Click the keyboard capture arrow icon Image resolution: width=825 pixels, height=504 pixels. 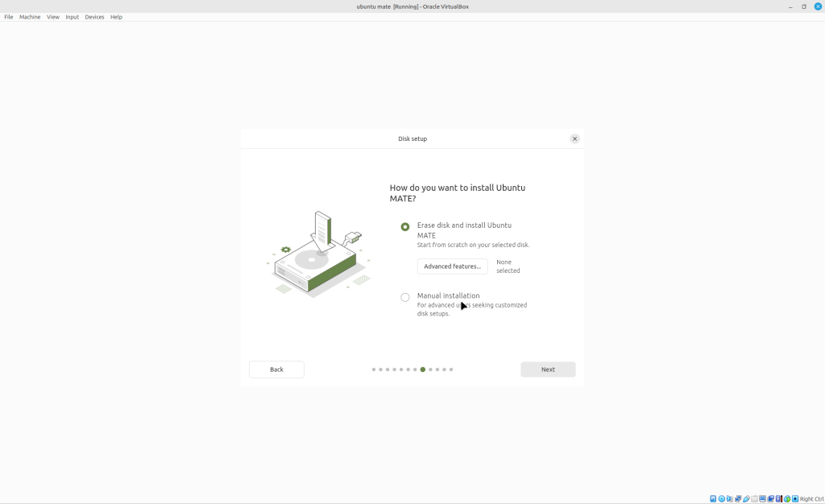[795, 498]
